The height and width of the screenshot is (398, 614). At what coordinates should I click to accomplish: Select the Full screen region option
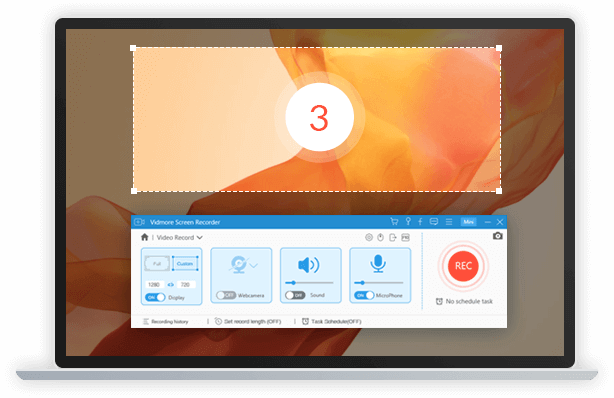coord(157,263)
